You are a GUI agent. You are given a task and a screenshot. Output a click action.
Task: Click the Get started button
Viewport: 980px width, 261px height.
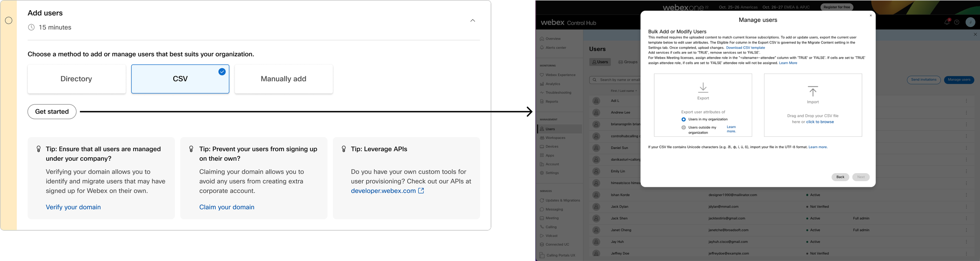pos(52,112)
